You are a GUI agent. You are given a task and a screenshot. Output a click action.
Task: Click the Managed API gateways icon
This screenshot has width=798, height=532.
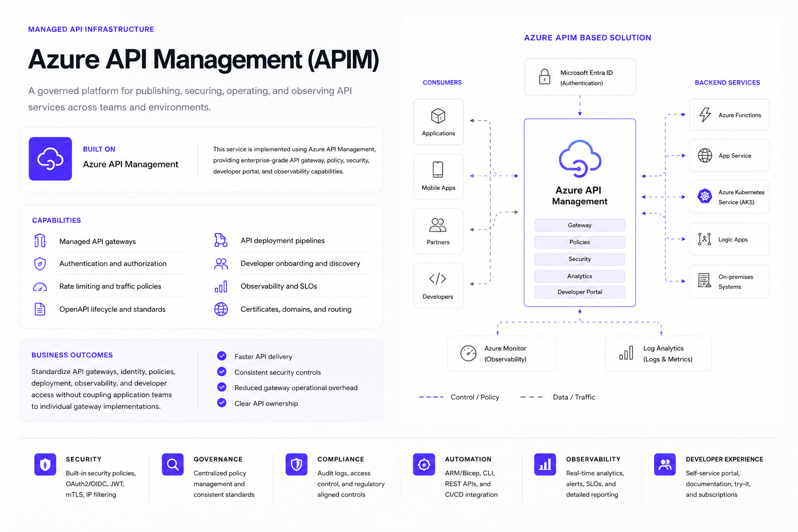tap(40, 241)
